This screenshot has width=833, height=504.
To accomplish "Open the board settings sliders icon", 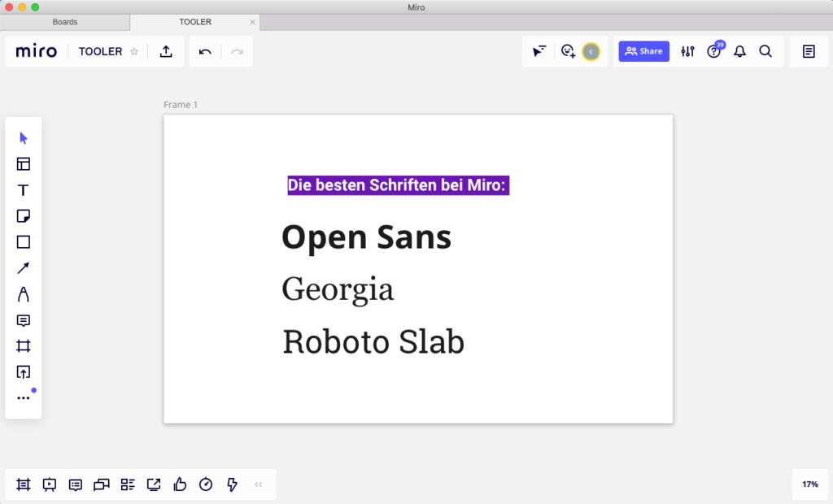I will point(688,51).
